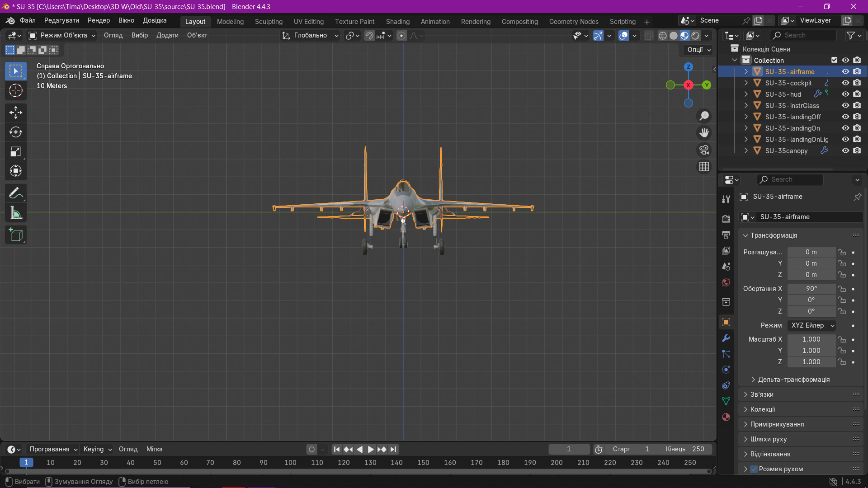Screen dimensions: 868x488
Task: Open the Scene properties tab
Action: point(726,267)
